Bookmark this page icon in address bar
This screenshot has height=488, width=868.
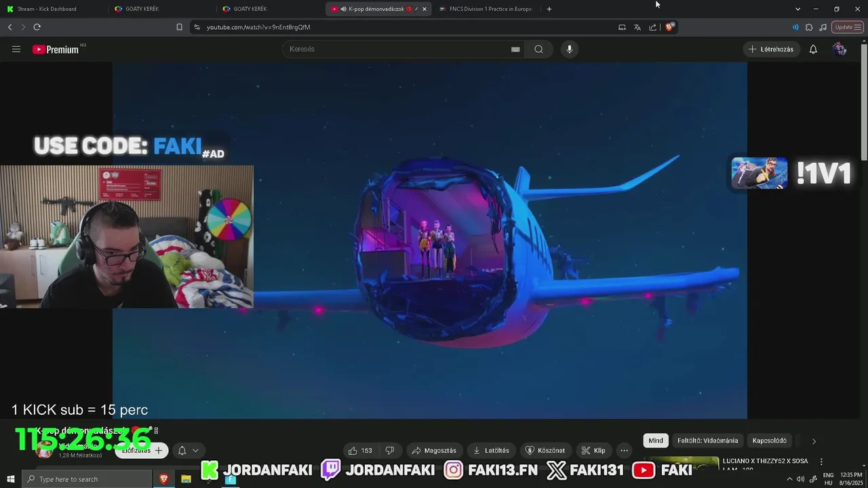pos(179,27)
